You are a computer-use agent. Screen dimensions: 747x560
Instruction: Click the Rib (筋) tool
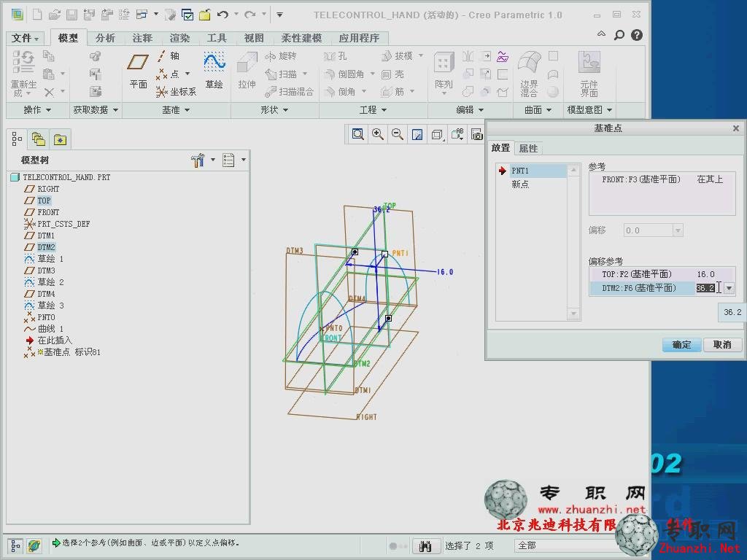[x=393, y=91]
